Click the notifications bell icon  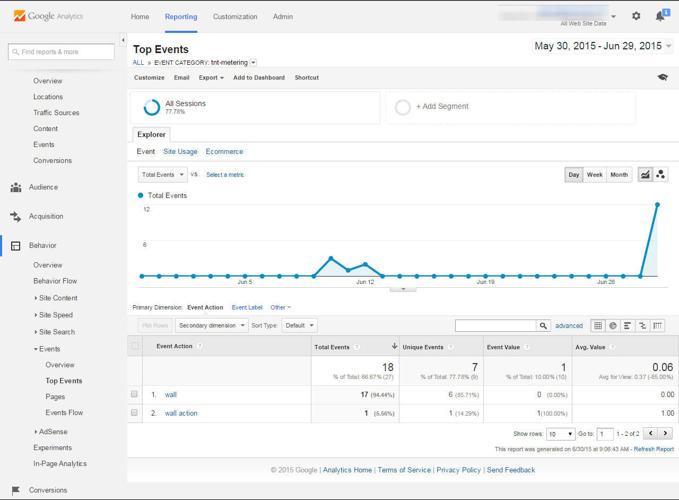tap(660, 16)
